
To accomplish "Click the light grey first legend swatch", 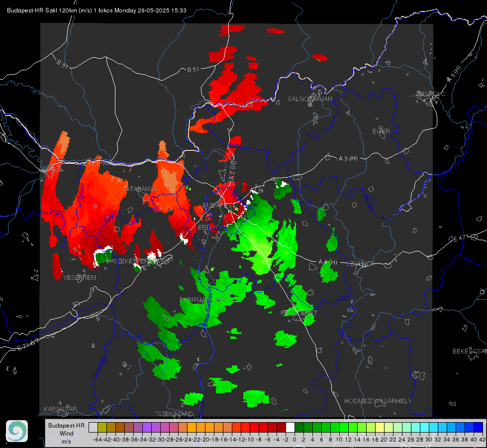I will (93, 427).
